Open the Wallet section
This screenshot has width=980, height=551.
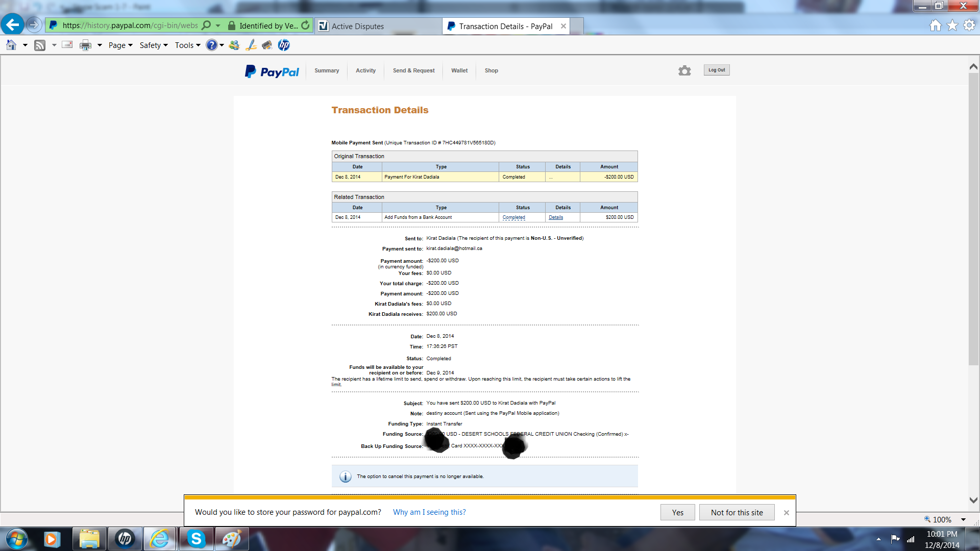459,71
